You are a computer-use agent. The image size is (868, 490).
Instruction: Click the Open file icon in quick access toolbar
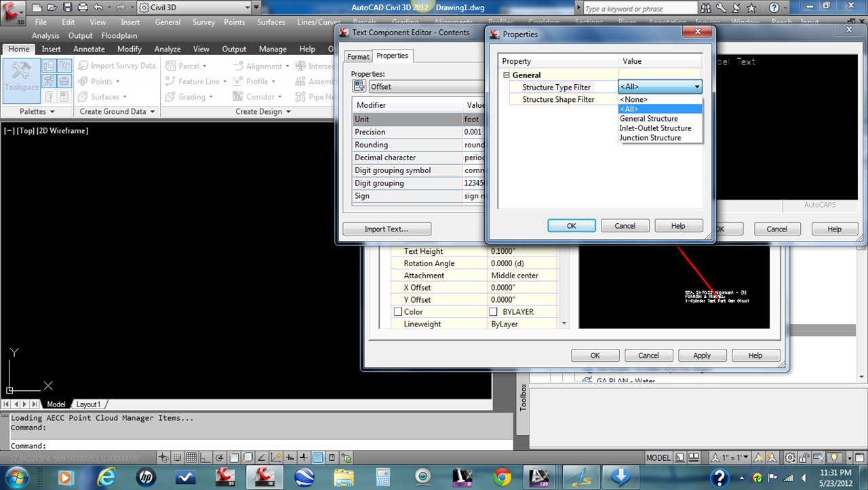pyautogui.click(x=52, y=8)
